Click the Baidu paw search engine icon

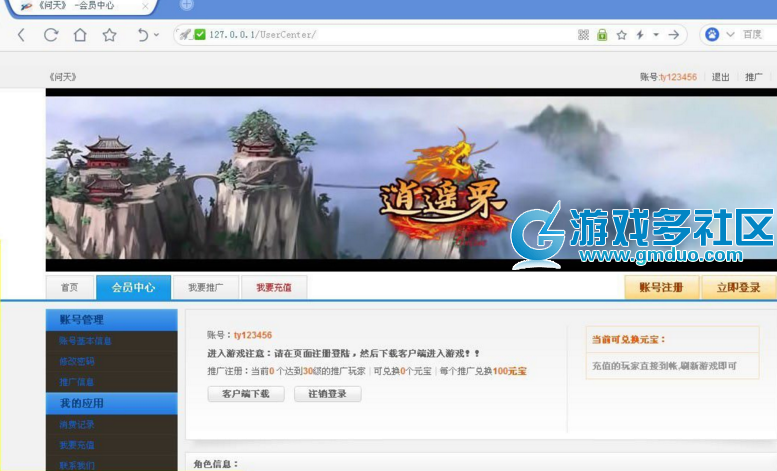[x=712, y=35]
